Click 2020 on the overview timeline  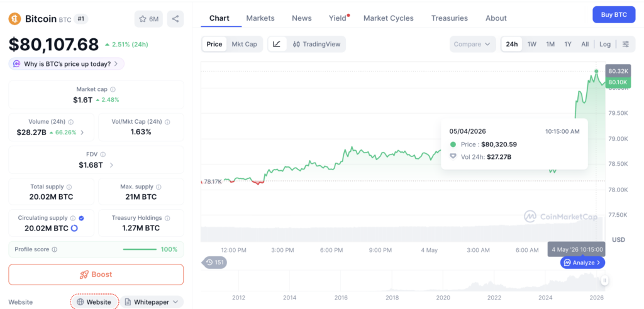pos(443,298)
